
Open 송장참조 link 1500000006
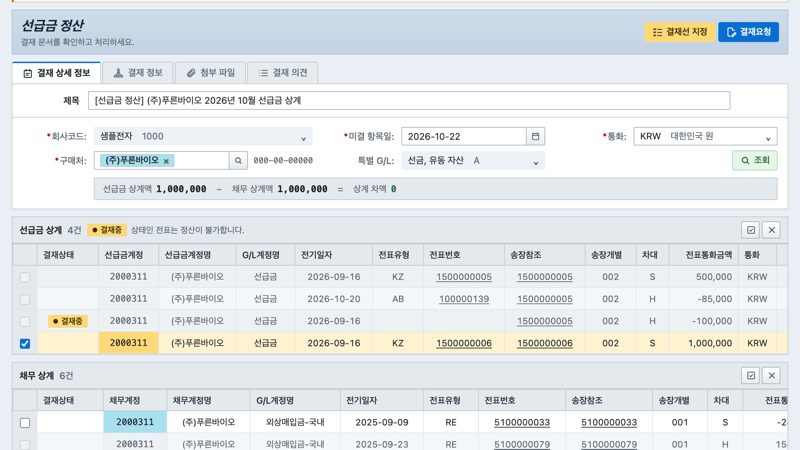pos(544,343)
